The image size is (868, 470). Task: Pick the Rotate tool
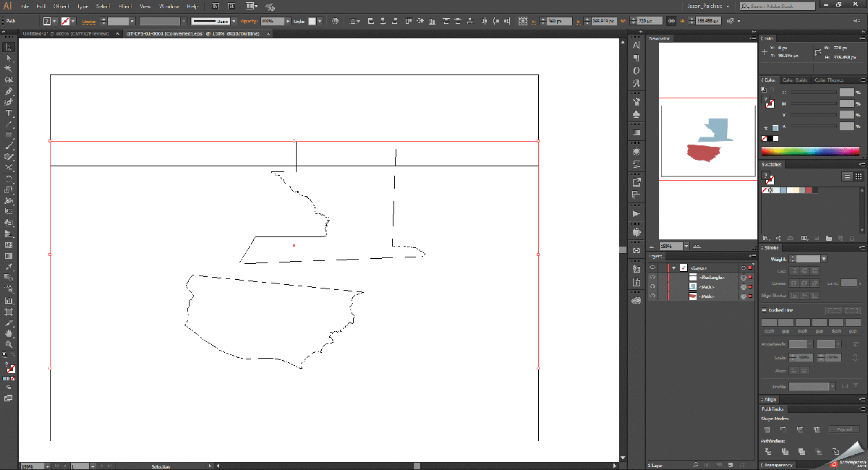point(9,179)
